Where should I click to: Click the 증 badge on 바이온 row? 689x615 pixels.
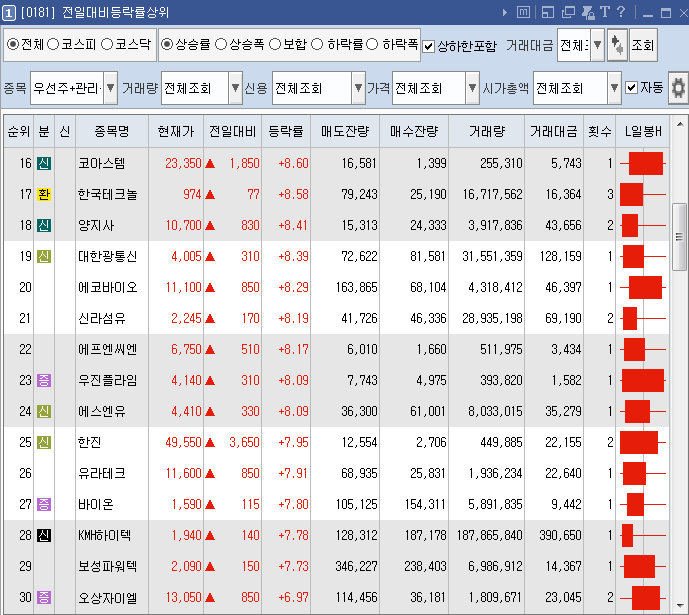pos(44,504)
